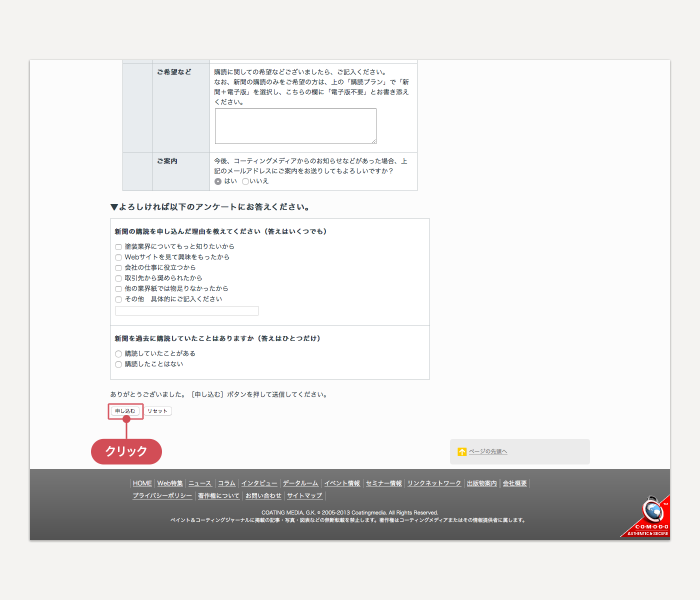Check the 'その他' checkbox option
700x600 pixels.
(x=118, y=299)
